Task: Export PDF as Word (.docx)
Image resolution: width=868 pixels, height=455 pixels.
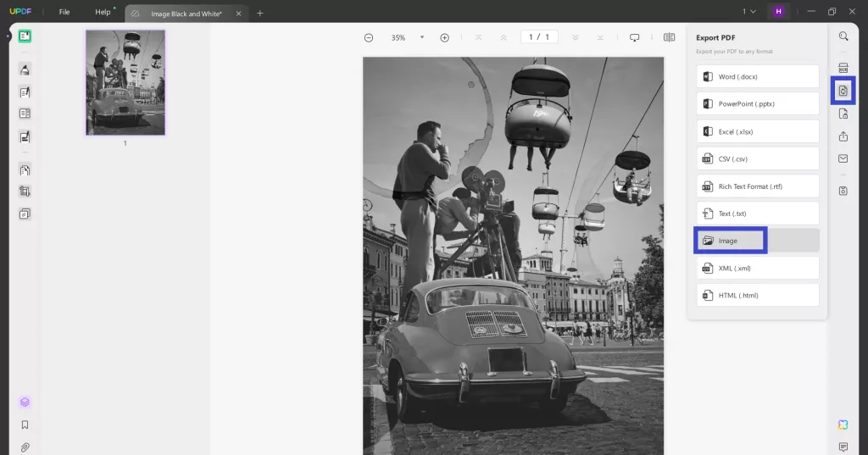Action: [x=757, y=77]
